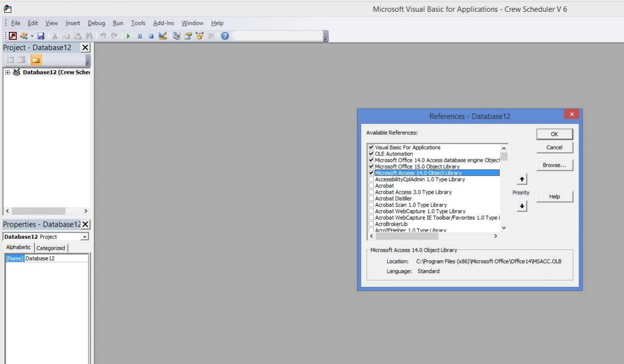The image size is (624, 364).
Task: Click the View Microsoft Access icon
Action: point(13,36)
